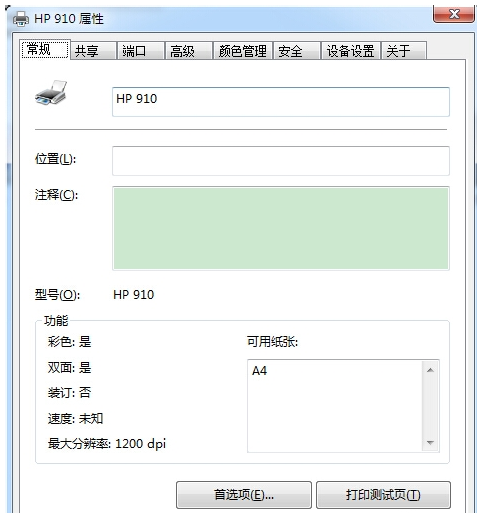The height and width of the screenshot is (513, 477).
Task: Click the large printer icon beside the name field
Action: coord(51,93)
